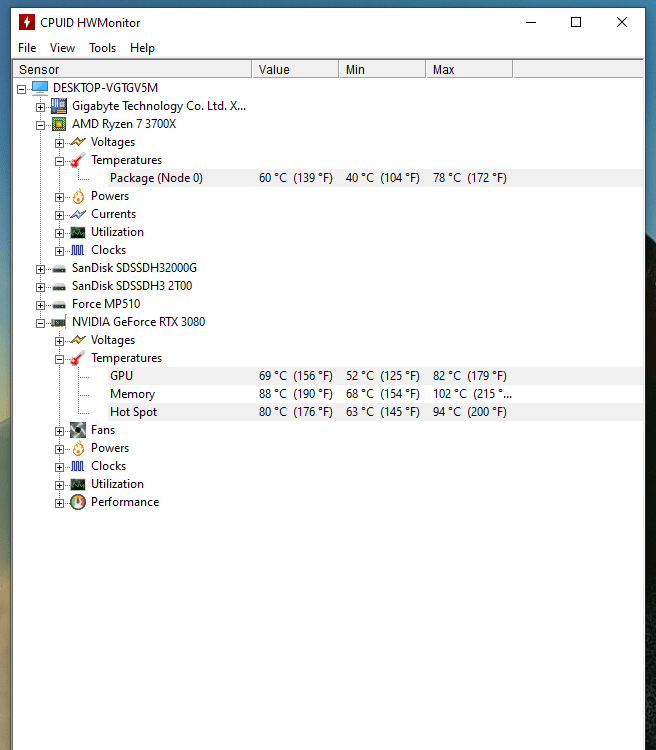The height and width of the screenshot is (750, 656).
Task: Click the thermometer icon under NVIDIA GPU
Action: (78, 358)
